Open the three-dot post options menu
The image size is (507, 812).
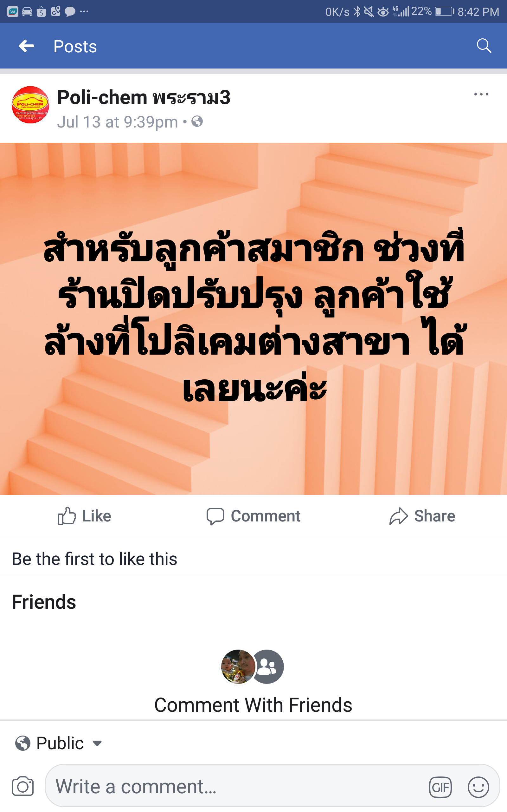(481, 94)
